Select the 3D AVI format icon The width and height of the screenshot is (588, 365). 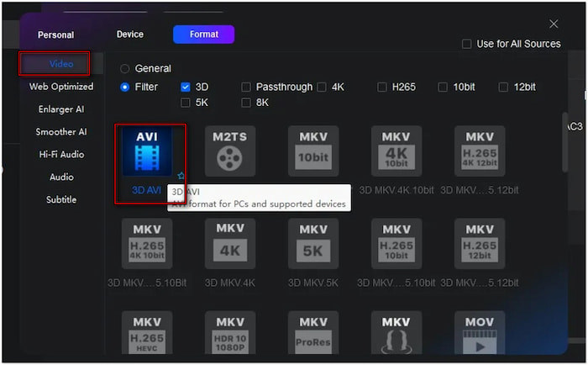coord(147,151)
